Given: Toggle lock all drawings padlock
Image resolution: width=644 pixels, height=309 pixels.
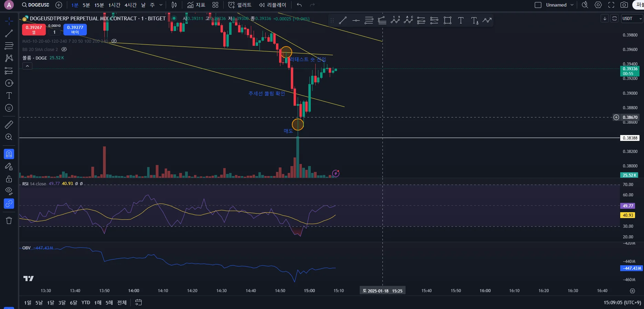Looking at the screenshot, I should (9, 179).
